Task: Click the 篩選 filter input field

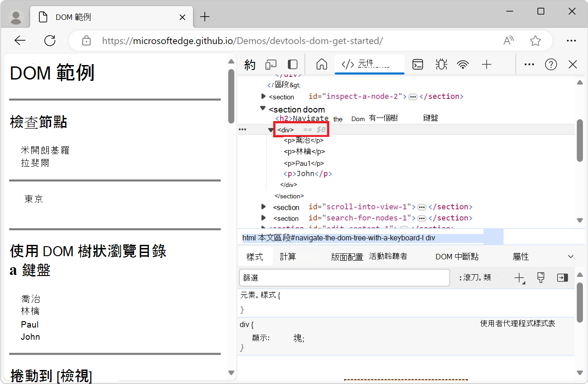Action: (344, 278)
